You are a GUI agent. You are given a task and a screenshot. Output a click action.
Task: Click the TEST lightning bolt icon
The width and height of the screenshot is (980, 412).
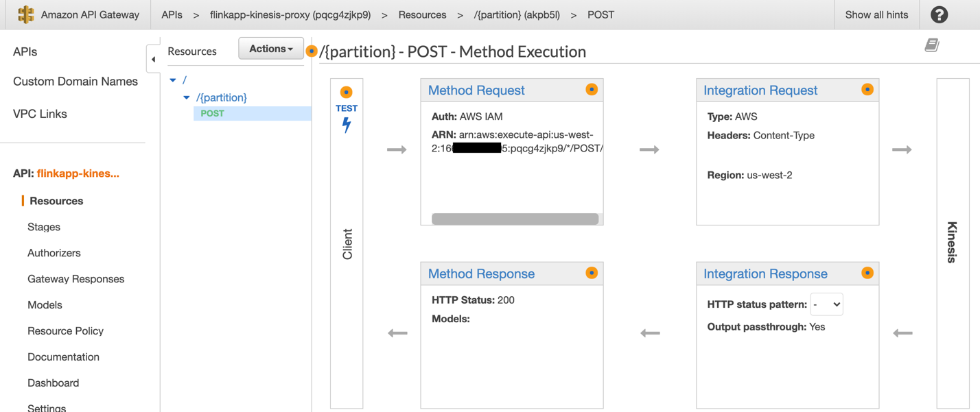coord(347,125)
